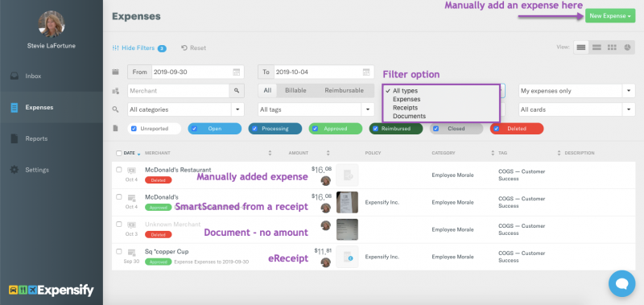
Task: Sort by the Category column sort arrows
Action: point(493,153)
